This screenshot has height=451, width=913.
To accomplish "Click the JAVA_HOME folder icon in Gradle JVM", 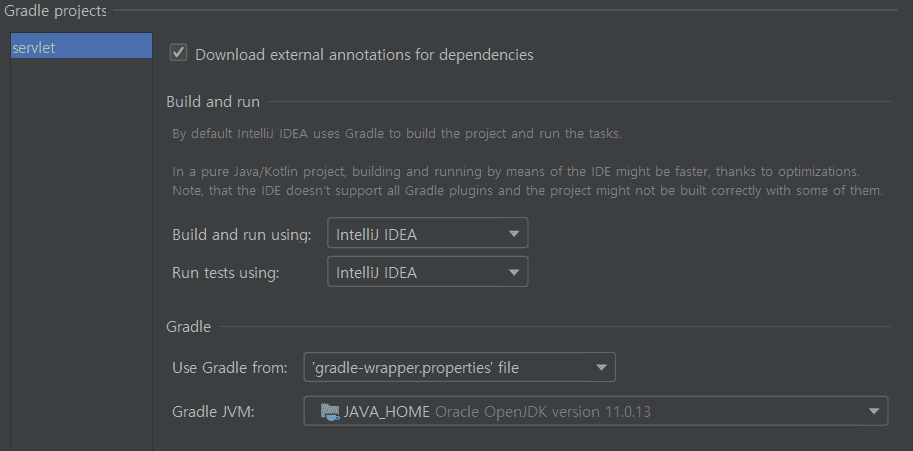I will (329, 411).
